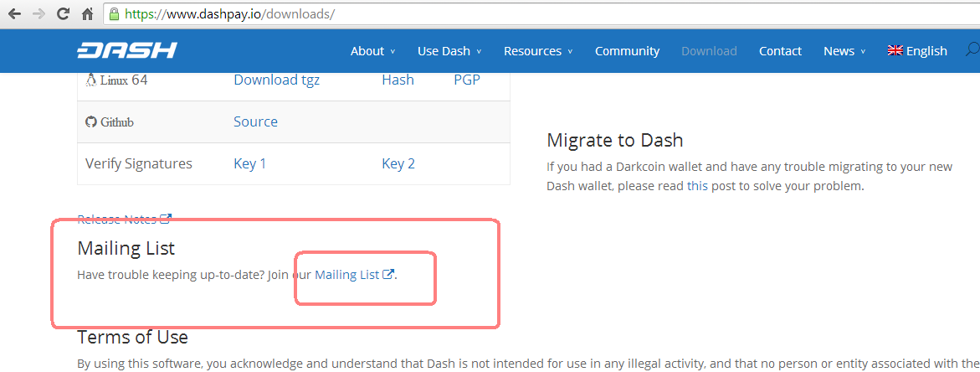The image size is (980, 372).
Task: Expand the Use Dash menu
Action: pos(449,51)
